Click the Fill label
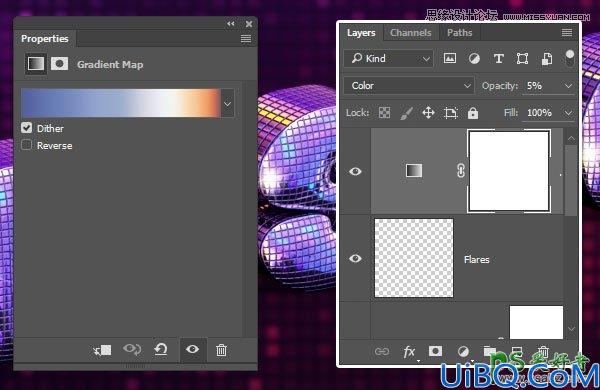600x390 pixels. pyautogui.click(x=511, y=113)
